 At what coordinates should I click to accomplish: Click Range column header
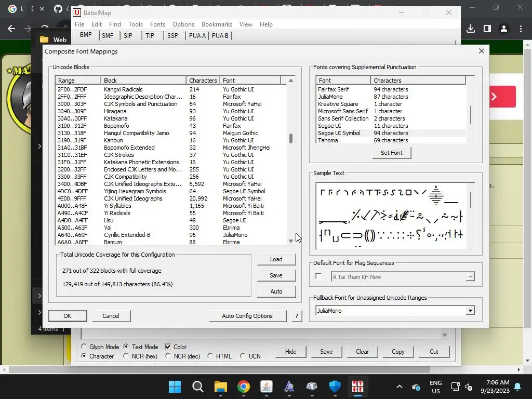(x=78, y=81)
